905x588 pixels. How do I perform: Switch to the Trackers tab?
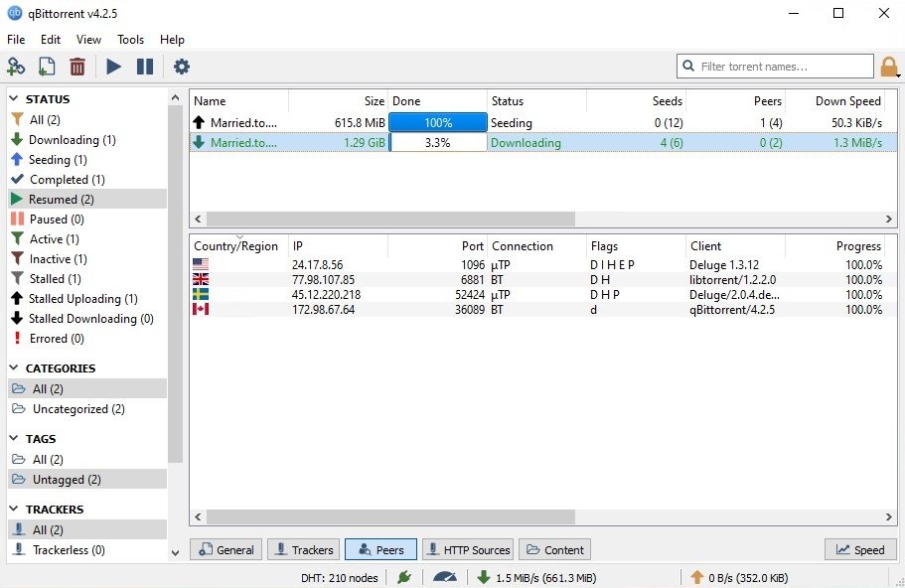click(x=303, y=549)
